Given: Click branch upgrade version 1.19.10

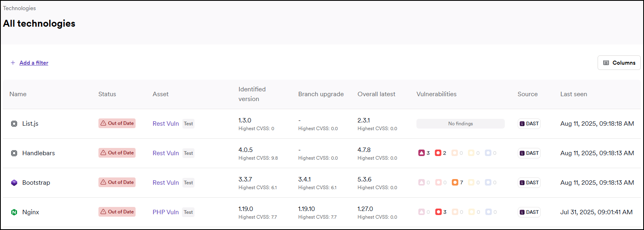Looking at the screenshot, I should [306, 209].
